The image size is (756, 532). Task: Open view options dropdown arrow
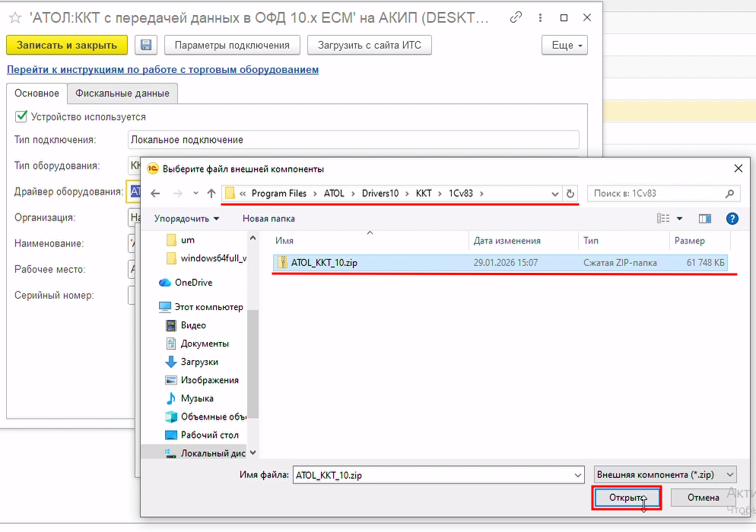(679, 219)
